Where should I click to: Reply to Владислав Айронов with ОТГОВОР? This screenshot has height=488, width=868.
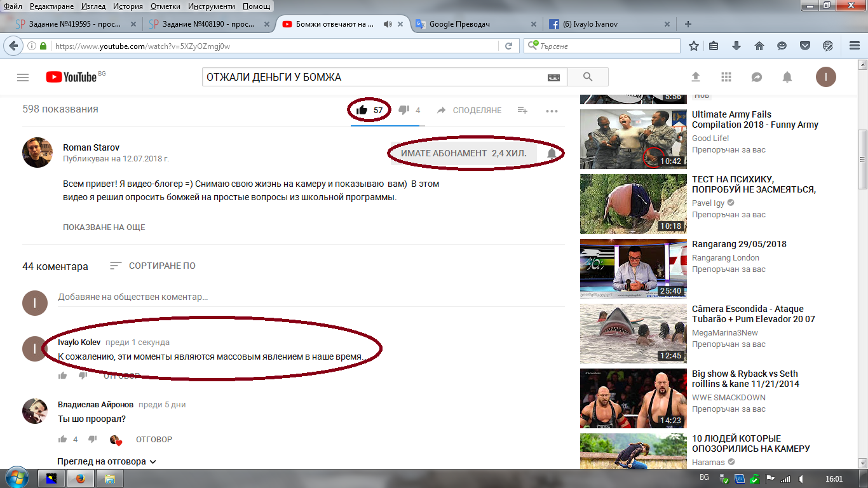click(154, 440)
